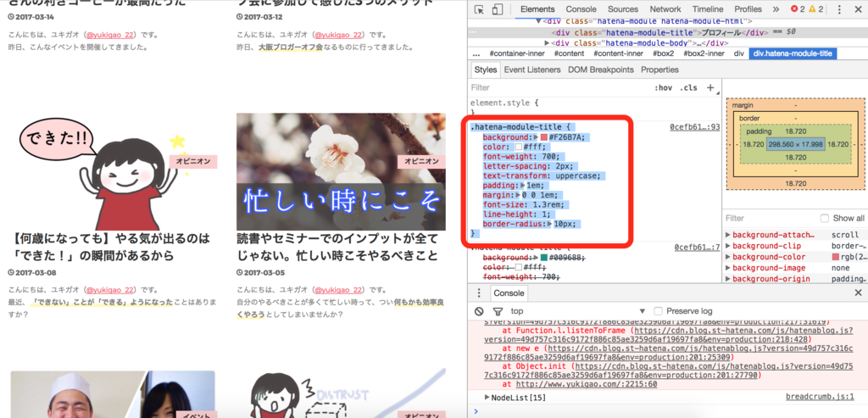The image size is (868, 418).
Task: Open the Network tab
Action: [x=665, y=9]
